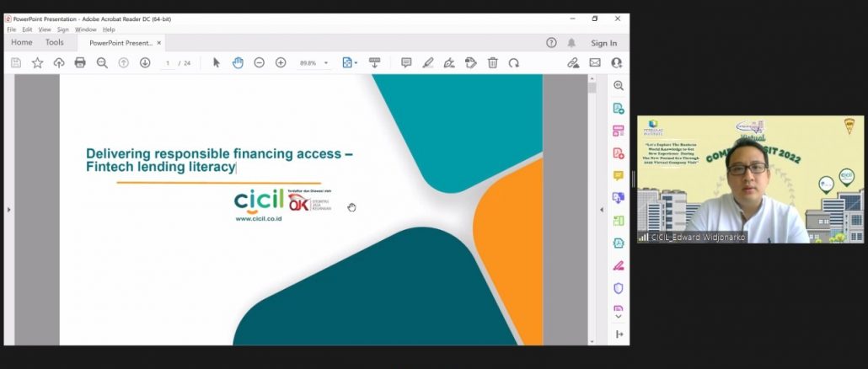Collapse the right tools pane arrow button
This screenshot has height=369, width=868.
point(619,334)
